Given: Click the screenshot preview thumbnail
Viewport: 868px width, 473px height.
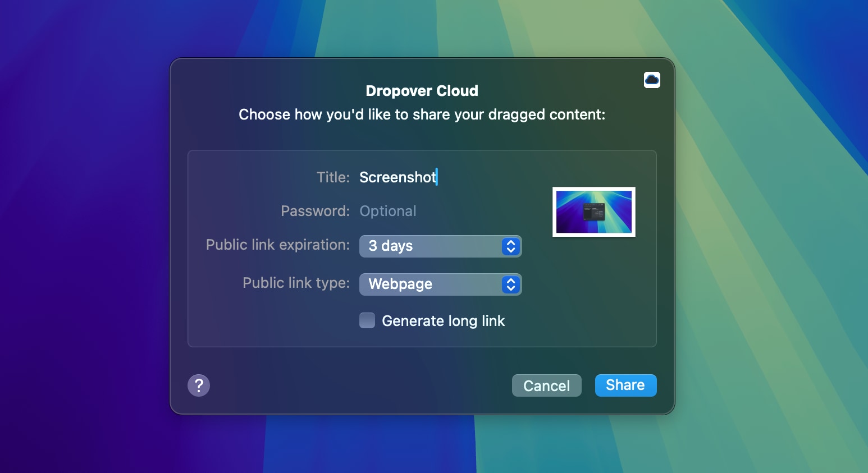Looking at the screenshot, I should [594, 212].
